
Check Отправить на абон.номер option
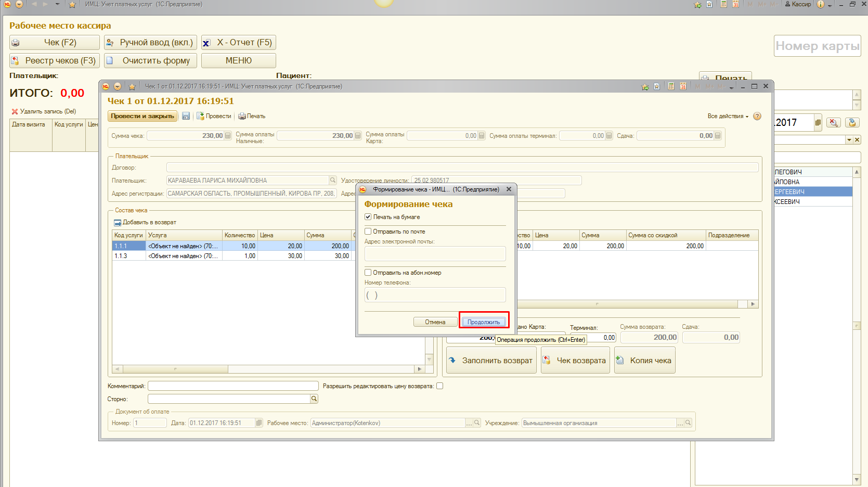coord(368,273)
